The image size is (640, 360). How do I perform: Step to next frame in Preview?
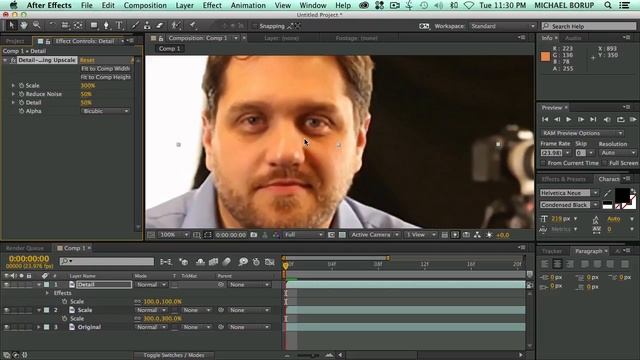point(580,120)
